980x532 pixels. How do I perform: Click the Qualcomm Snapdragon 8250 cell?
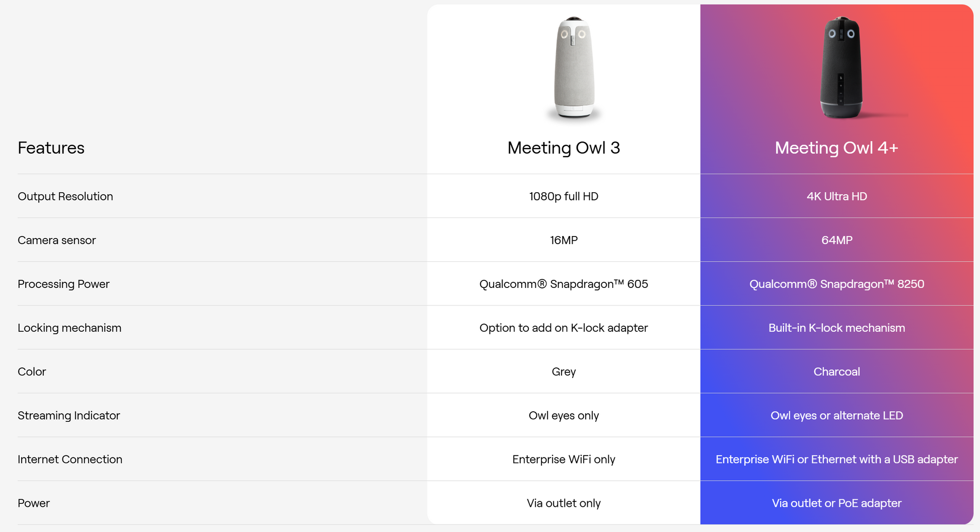point(836,284)
